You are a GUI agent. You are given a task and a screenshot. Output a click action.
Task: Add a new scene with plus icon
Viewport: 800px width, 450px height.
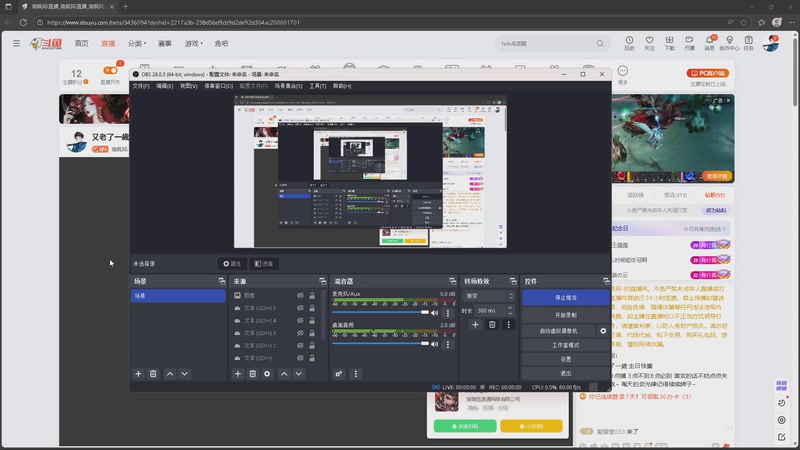[x=138, y=374]
